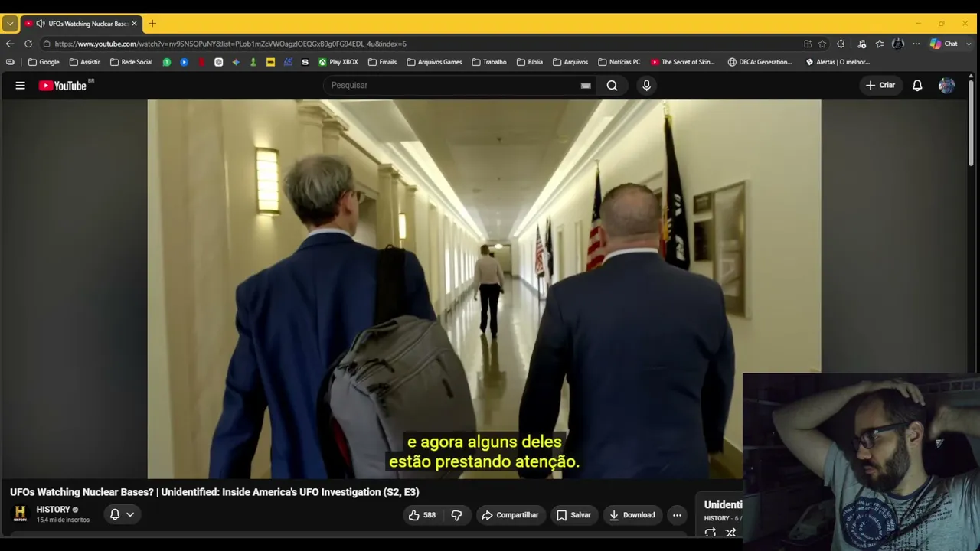
Task: Open the Google bookmarks folder
Action: [44, 62]
